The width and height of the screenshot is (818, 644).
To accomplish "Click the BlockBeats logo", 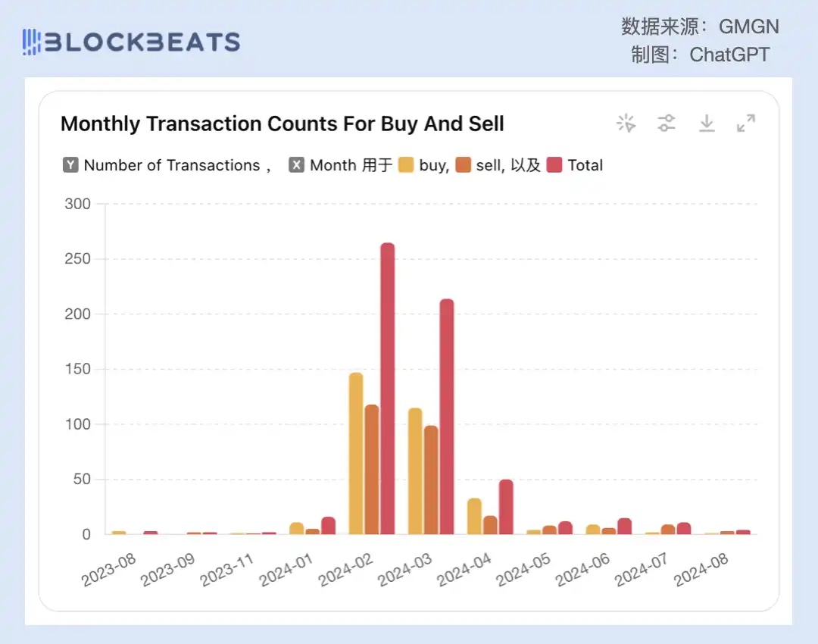I will click(x=131, y=42).
